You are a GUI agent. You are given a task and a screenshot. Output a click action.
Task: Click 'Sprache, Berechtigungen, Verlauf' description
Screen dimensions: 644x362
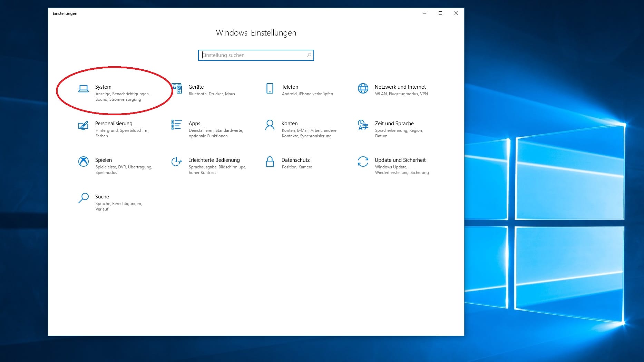119,206
